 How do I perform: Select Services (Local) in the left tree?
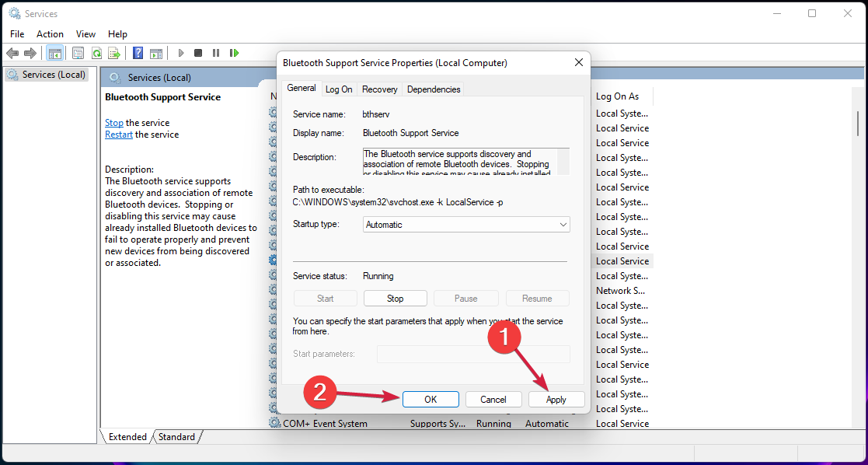(x=47, y=74)
